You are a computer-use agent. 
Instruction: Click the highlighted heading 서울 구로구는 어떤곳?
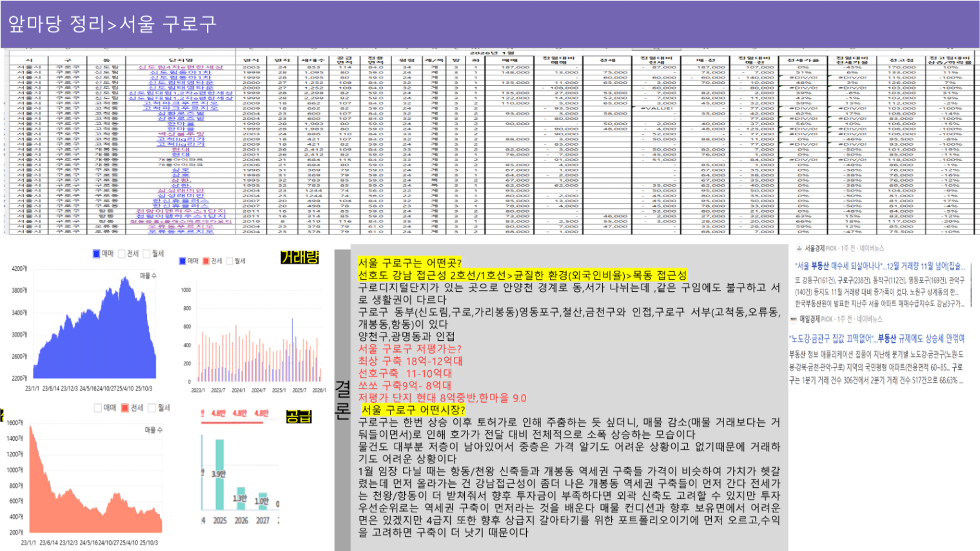pos(410,263)
